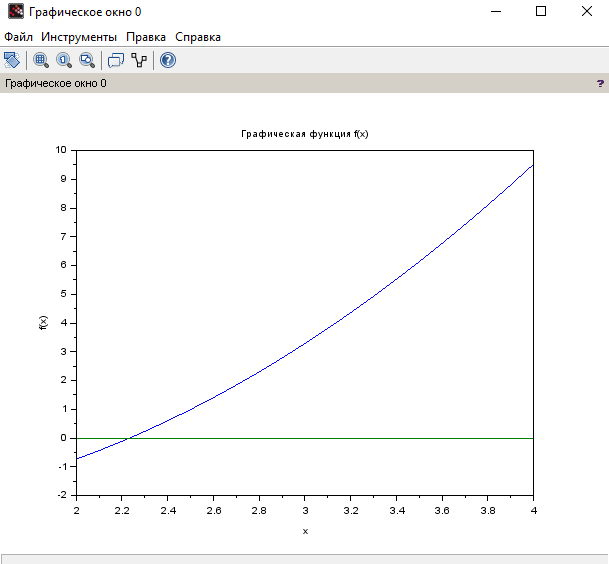Open the Правка menu
The height and width of the screenshot is (564, 609).
coord(146,37)
